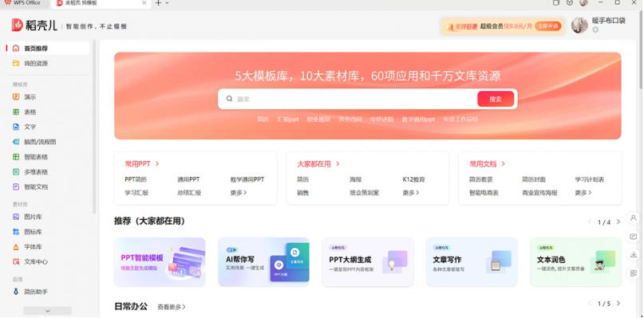Click the 稻壳儿 logo
This screenshot has width=644, height=318.
34,25
